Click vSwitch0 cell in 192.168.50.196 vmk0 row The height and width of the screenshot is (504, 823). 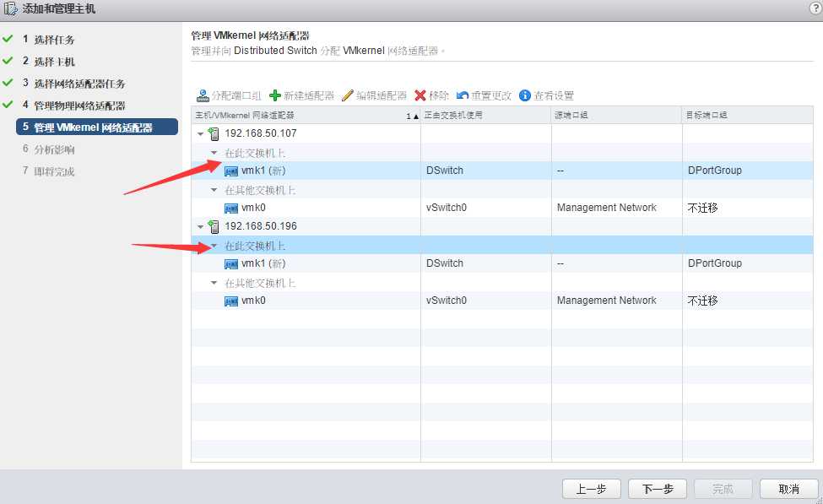[x=447, y=301]
